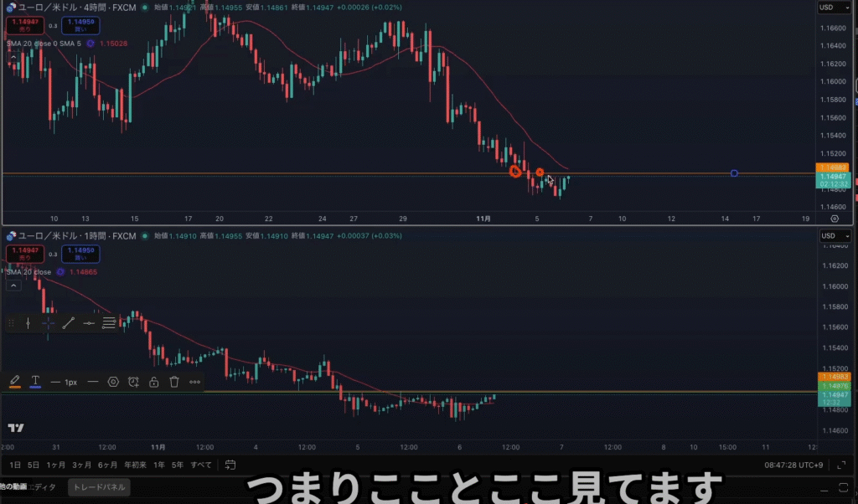858x504 pixels.
Task: Select the vertical line drawing tool
Action: click(28, 324)
